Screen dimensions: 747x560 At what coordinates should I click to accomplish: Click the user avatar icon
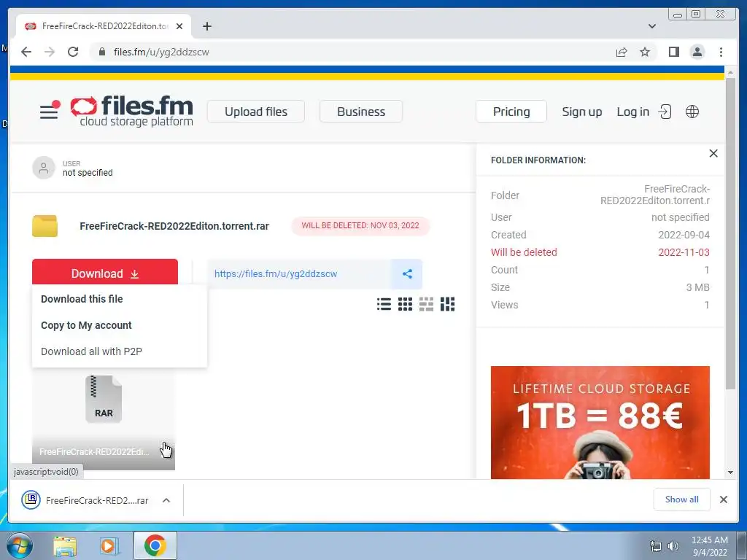tap(43, 168)
